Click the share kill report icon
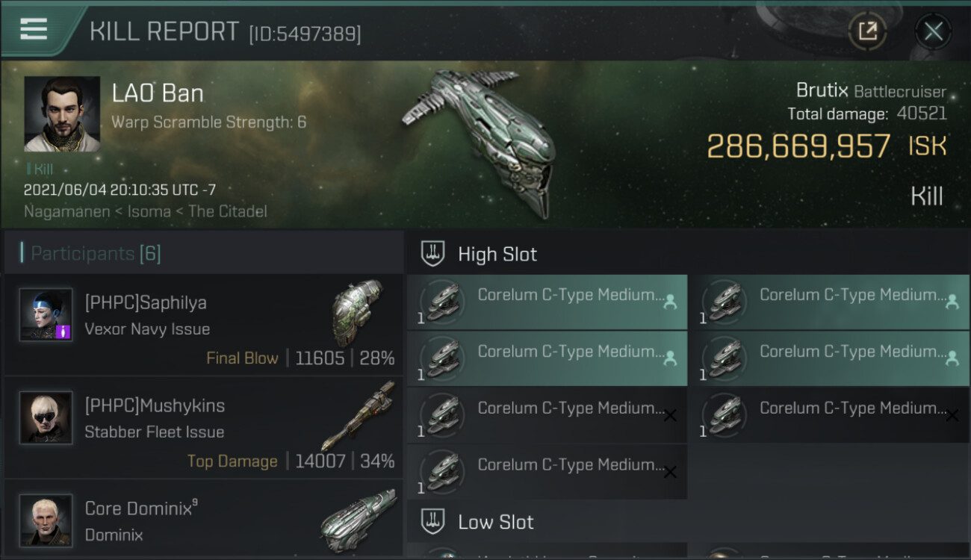 (x=867, y=31)
